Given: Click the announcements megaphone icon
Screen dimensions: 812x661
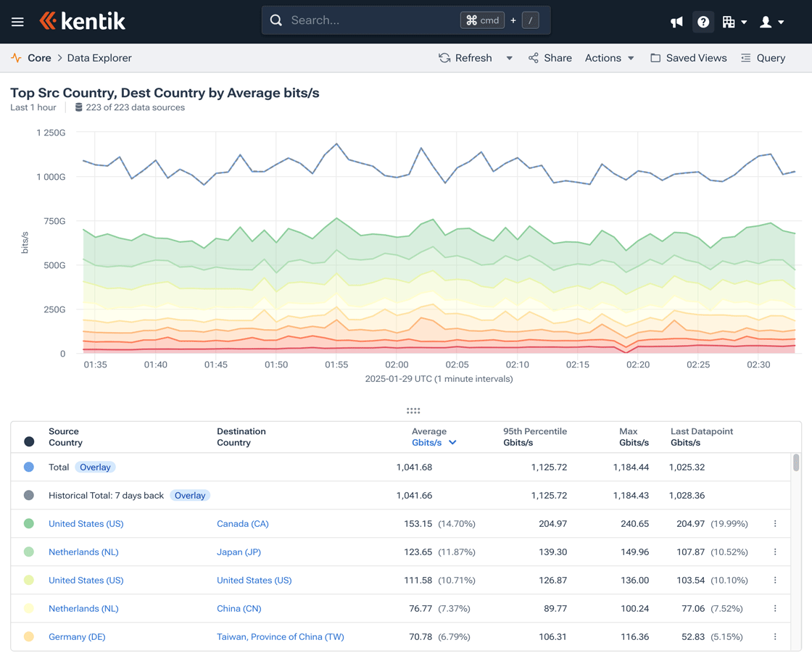Looking at the screenshot, I should click(676, 22).
